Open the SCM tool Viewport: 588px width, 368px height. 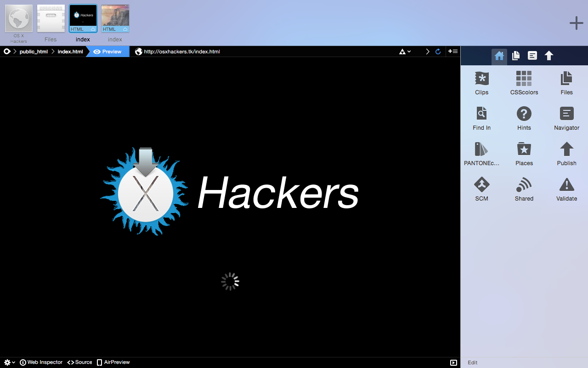pyautogui.click(x=481, y=190)
